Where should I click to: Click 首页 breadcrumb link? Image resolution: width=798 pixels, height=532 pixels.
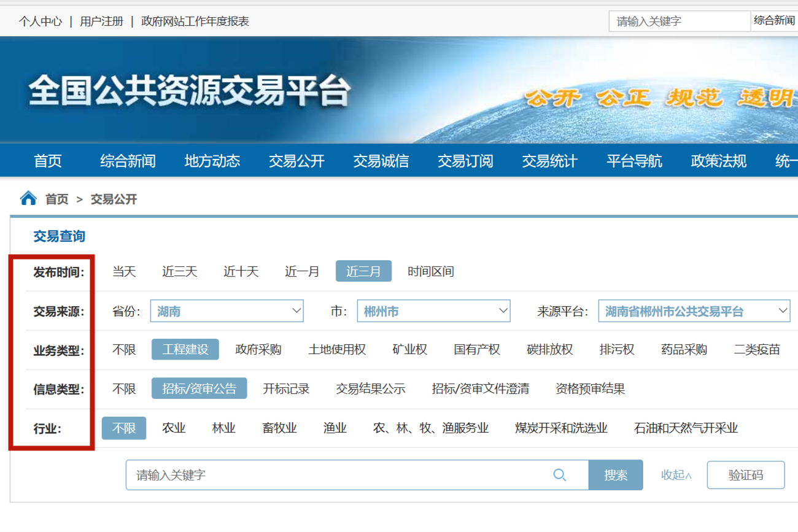pyautogui.click(x=56, y=199)
